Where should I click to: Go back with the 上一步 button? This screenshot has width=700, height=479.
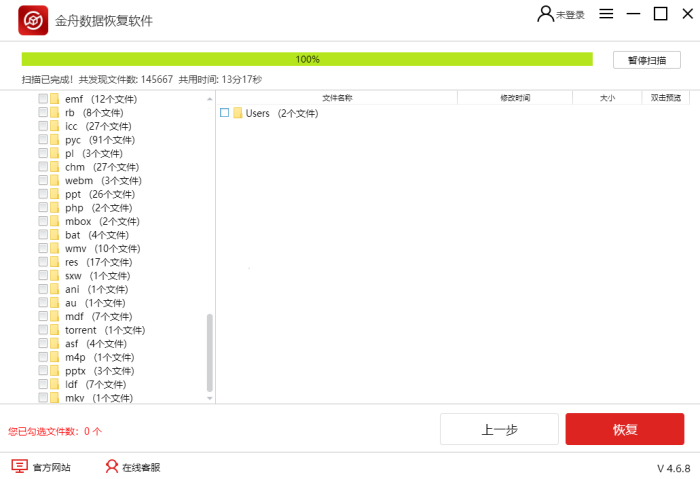pyautogui.click(x=499, y=429)
